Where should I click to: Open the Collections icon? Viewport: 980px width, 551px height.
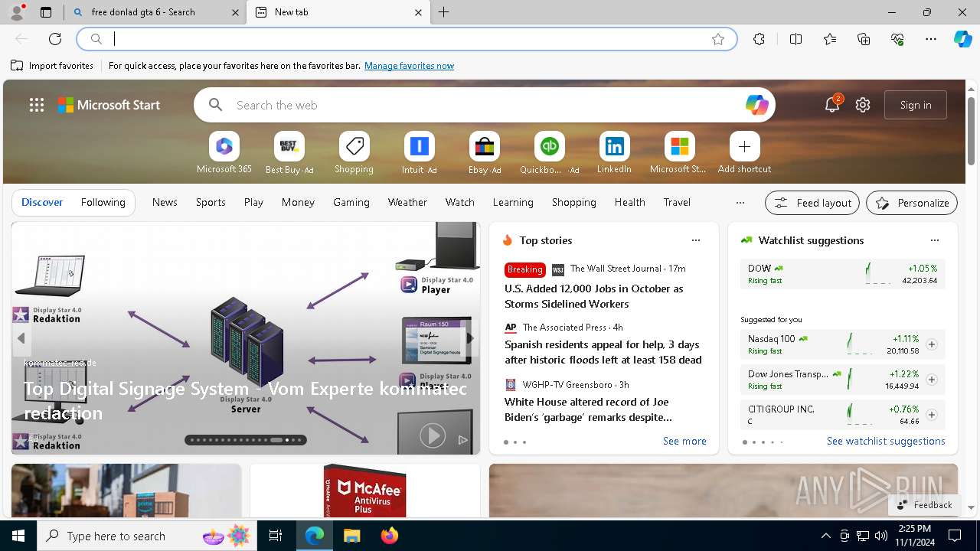864,39
